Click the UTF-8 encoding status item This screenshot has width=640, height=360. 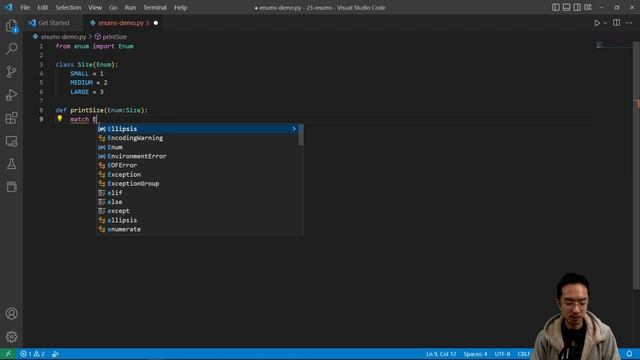[x=502, y=354]
